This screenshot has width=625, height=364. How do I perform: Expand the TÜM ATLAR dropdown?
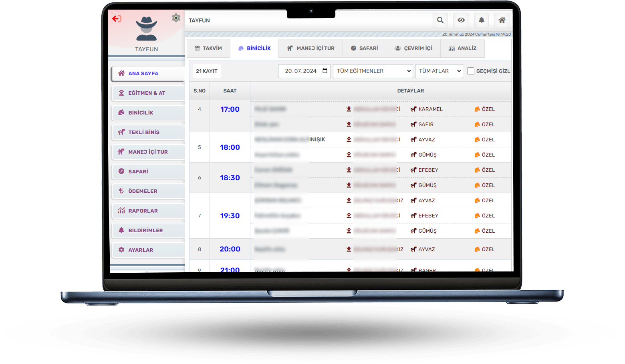click(x=439, y=71)
